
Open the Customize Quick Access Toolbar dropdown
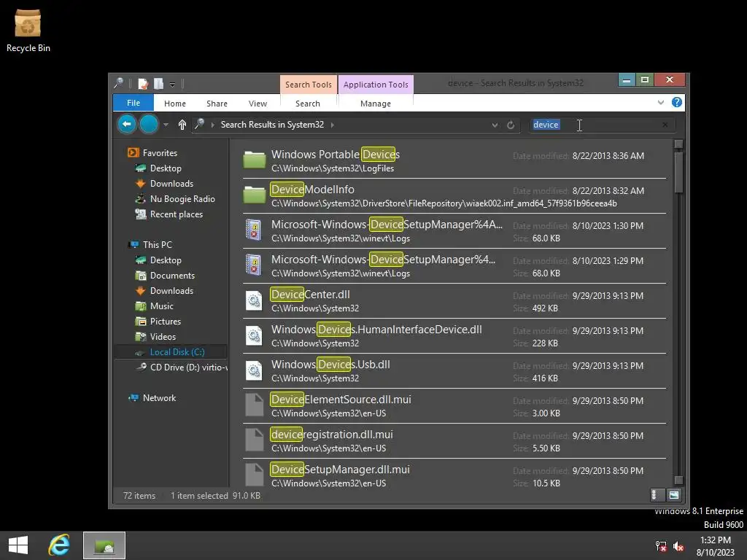pyautogui.click(x=172, y=85)
